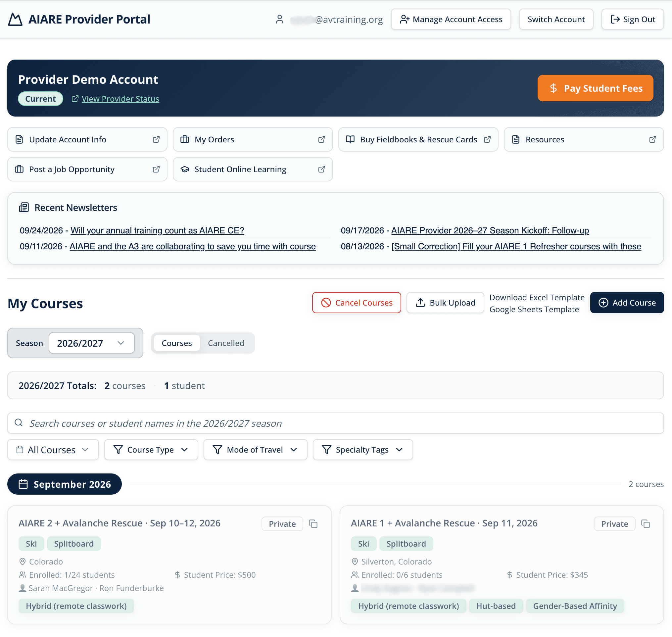Click the Switch Account button
672x637 pixels.
coord(556,19)
